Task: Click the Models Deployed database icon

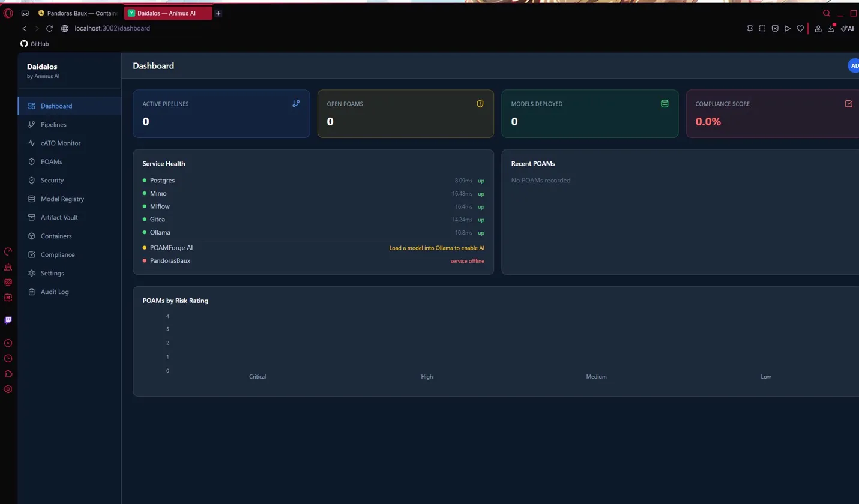Action: coord(664,103)
